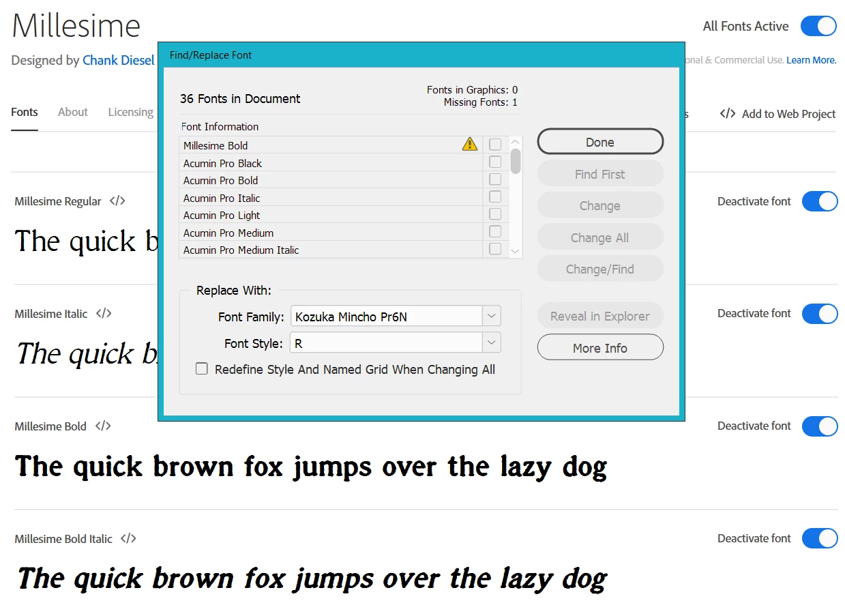Switch to the Fonts tab
The image size is (845, 616).
25,113
